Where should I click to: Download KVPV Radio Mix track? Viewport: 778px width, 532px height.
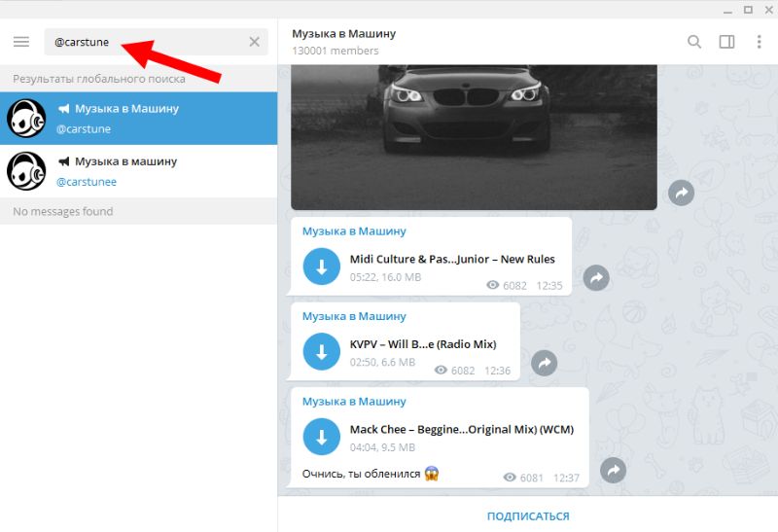click(322, 352)
